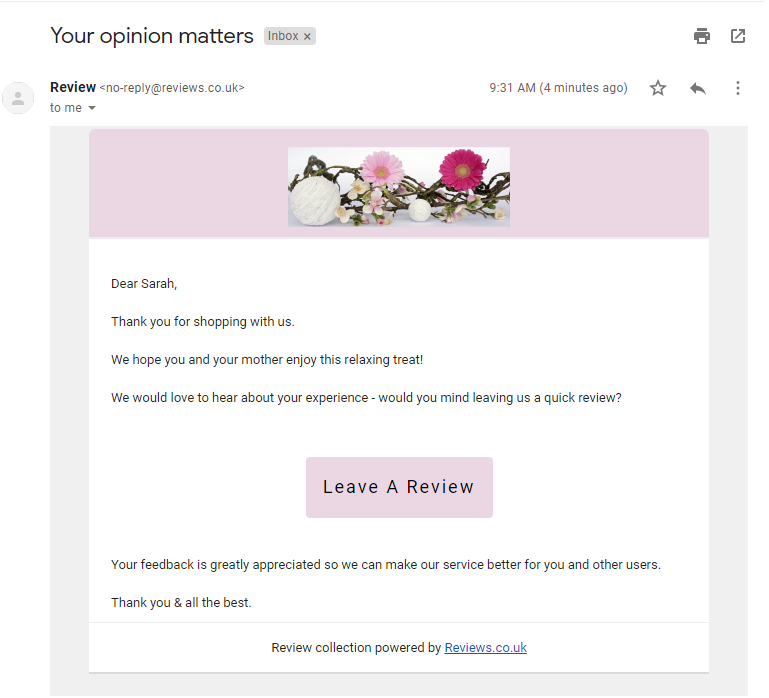Star this email from Review
This screenshot has width=769, height=698.
pyautogui.click(x=658, y=88)
